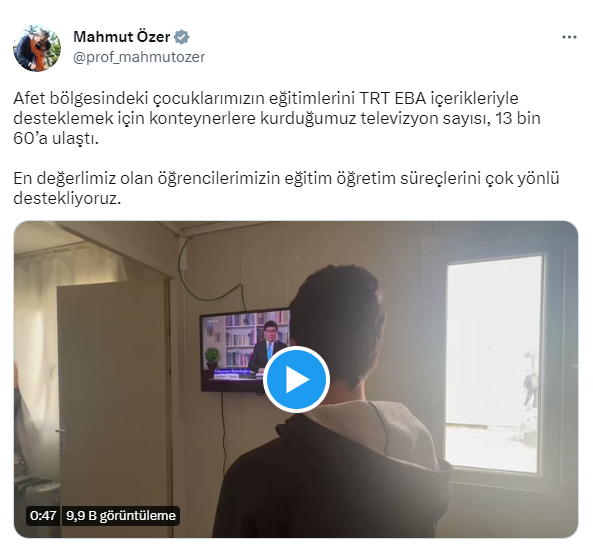Image resolution: width=593 pixels, height=548 pixels.
Task: Click the tweet text about TRT EBA
Action: 277,118
